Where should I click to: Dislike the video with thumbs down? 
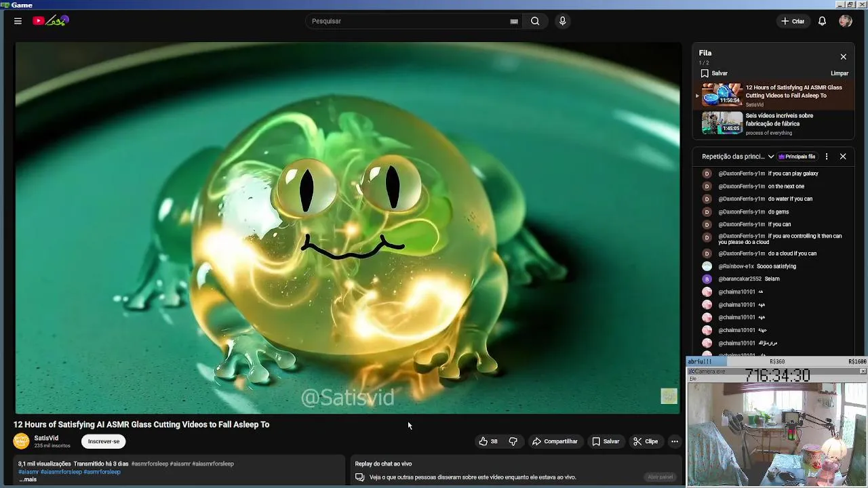click(x=513, y=441)
